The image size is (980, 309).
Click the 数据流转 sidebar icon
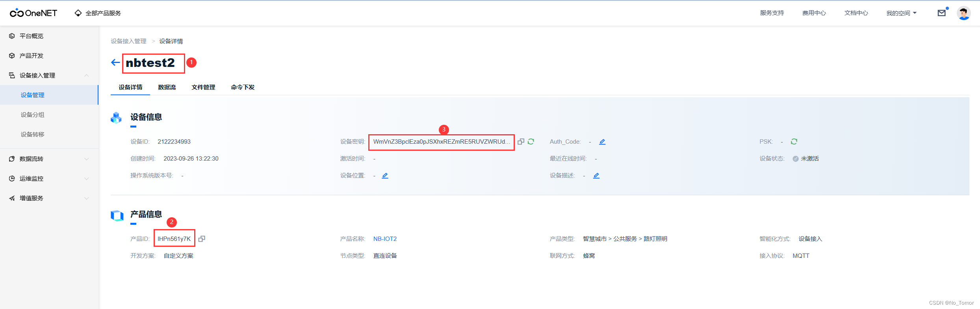click(12, 159)
